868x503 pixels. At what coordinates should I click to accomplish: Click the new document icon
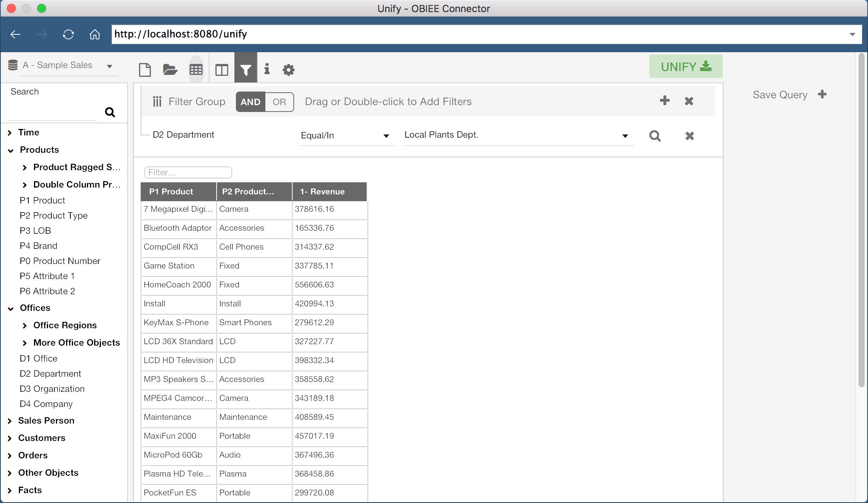pos(145,70)
